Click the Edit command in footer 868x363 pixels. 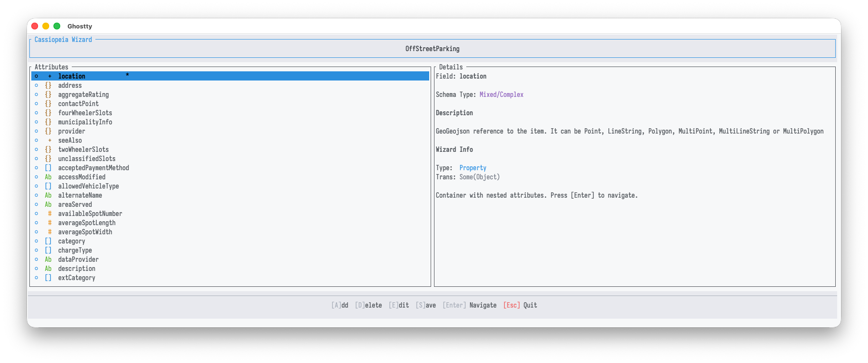(x=399, y=305)
